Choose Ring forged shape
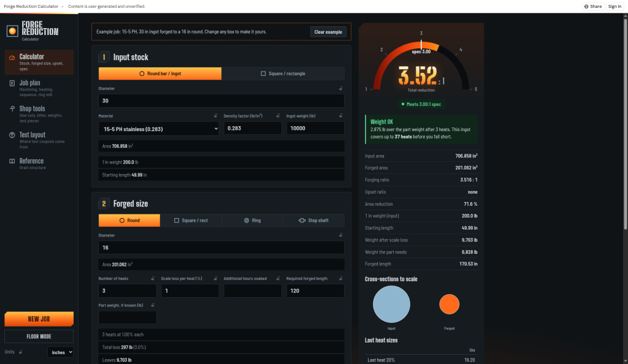628x364 pixels. [x=252, y=221]
